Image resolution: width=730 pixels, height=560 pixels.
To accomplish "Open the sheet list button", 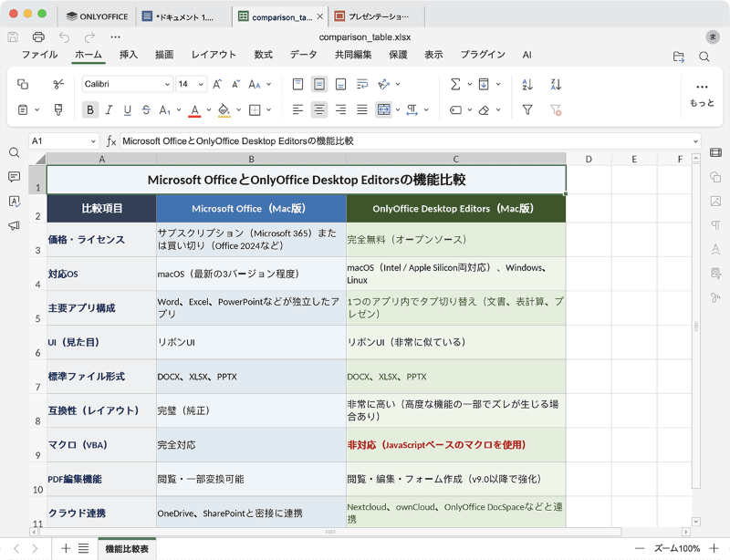I will (83, 548).
